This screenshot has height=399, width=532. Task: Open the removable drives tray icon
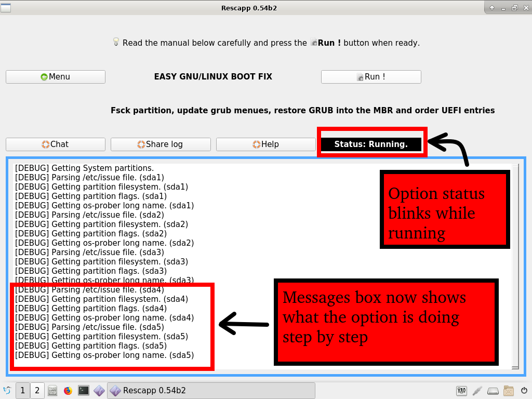coord(493,391)
